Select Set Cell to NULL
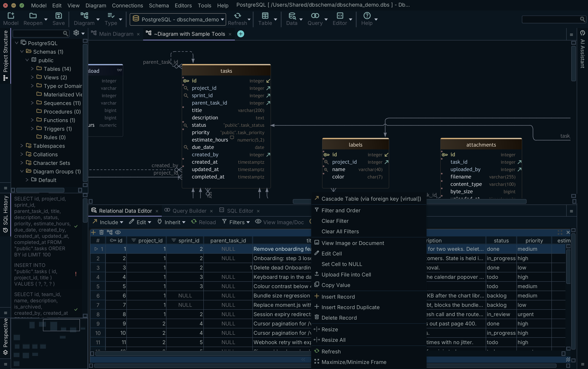The width and height of the screenshot is (588, 369). point(369,264)
